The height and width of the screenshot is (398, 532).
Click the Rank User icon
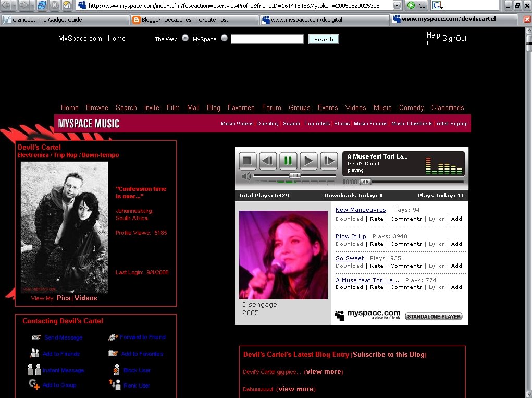tap(115, 384)
